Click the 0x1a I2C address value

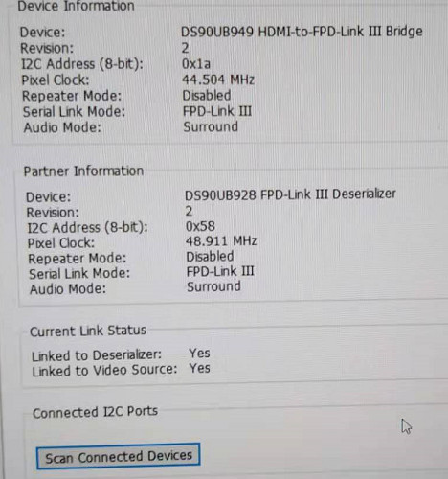click(x=196, y=64)
